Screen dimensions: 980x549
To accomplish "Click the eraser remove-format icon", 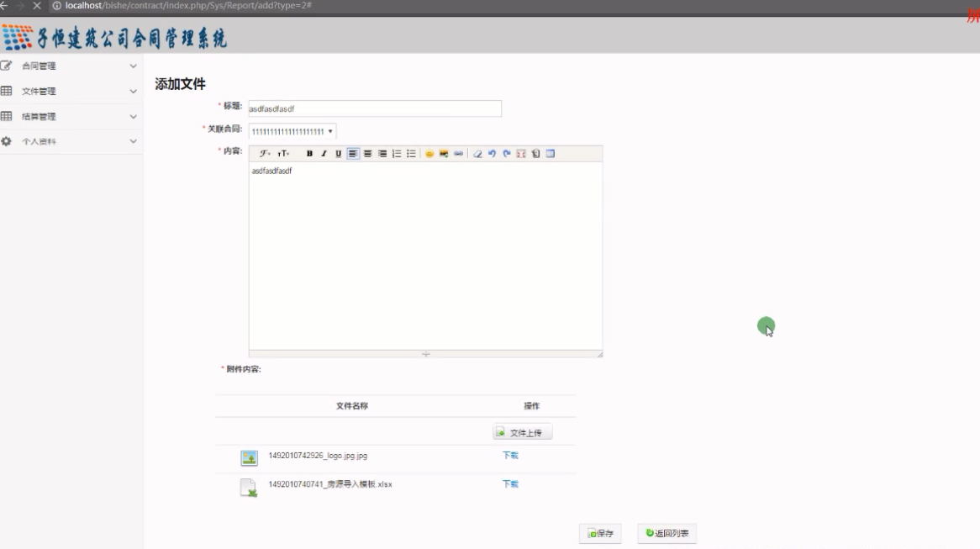I will coord(477,154).
